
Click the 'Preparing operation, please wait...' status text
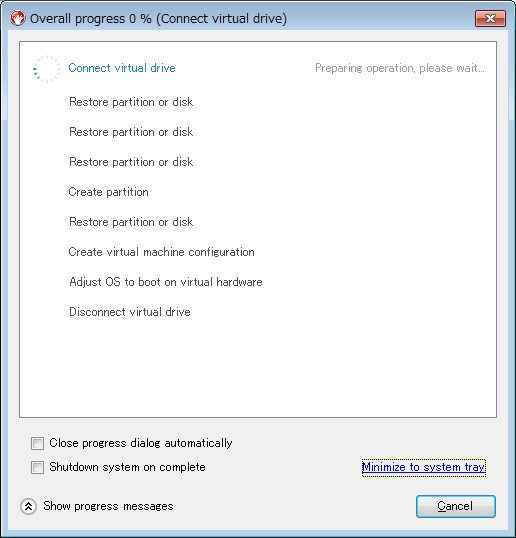[400, 68]
